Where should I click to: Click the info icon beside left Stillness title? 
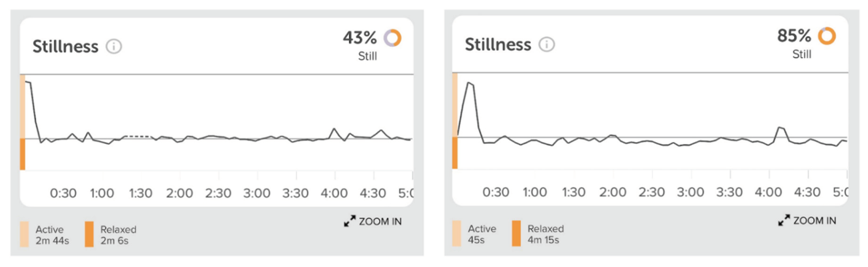click(x=114, y=46)
